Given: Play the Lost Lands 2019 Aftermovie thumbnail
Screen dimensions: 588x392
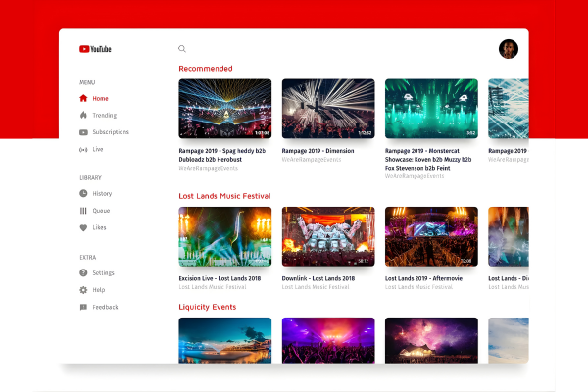Looking at the screenshot, I should (431, 236).
